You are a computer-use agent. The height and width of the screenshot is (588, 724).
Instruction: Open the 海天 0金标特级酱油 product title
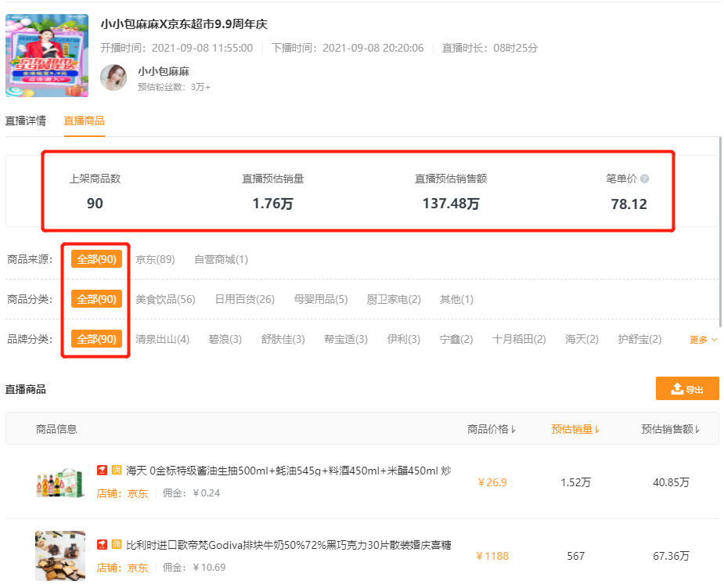[x=289, y=471]
